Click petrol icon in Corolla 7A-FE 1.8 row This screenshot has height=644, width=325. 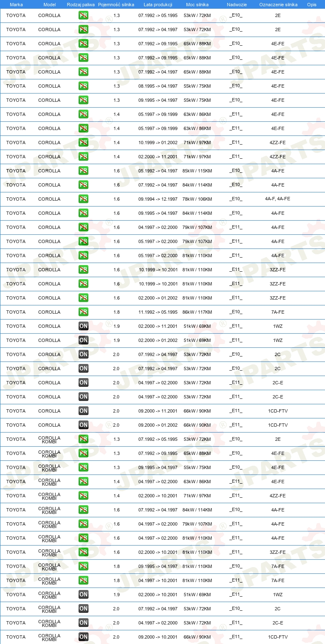83,312
